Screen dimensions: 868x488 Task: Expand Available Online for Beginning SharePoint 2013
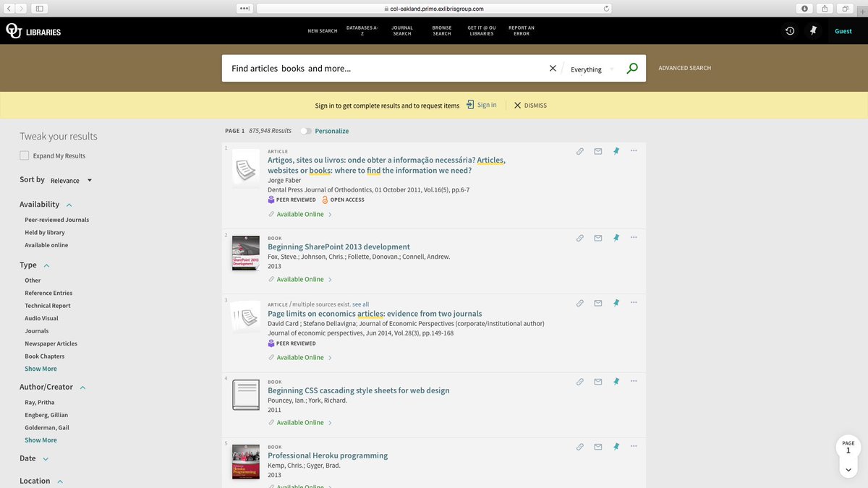click(300, 279)
